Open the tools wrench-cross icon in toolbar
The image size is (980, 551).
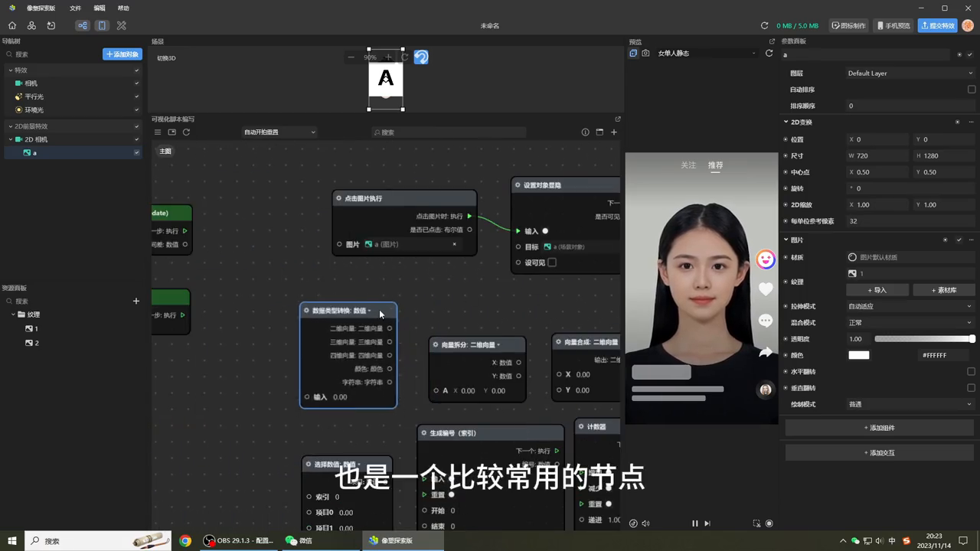pos(121,25)
